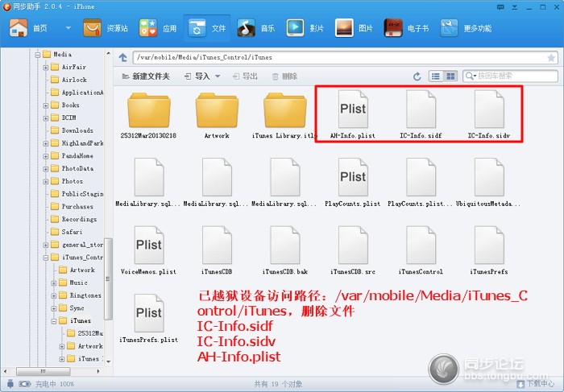564x392 pixels.
Task: Select Recordings in the folder tree
Action: coord(74,219)
